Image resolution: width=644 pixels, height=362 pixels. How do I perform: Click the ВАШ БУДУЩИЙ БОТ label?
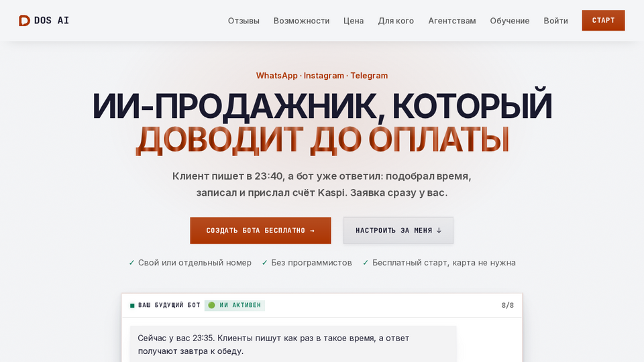pyautogui.click(x=169, y=306)
